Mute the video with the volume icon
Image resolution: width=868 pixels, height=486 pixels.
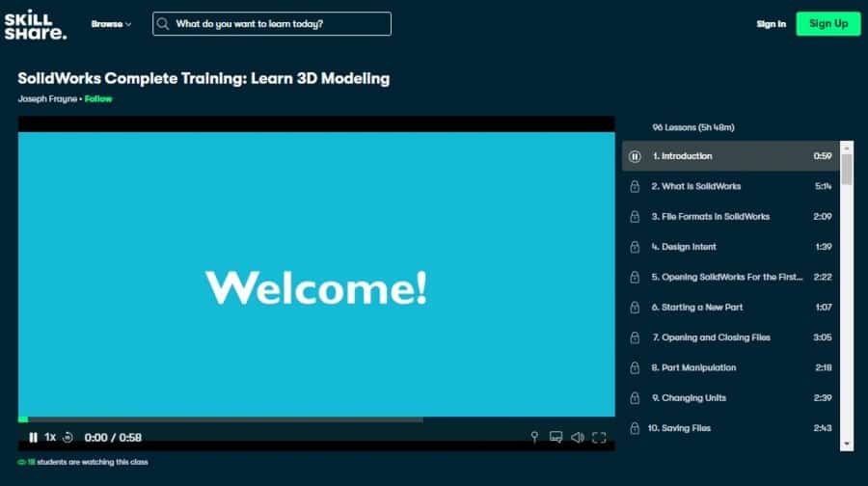click(578, 437)
